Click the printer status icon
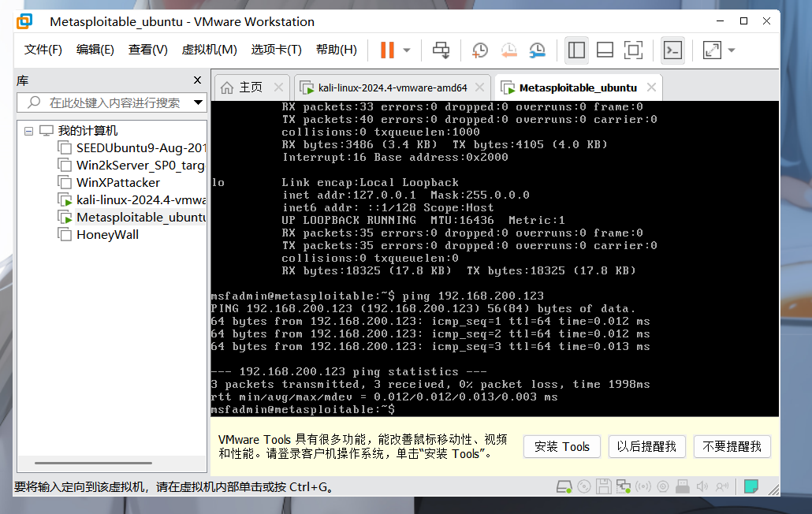Image resolution: width=812 pixels, height=514 pixels. [683, 486]
